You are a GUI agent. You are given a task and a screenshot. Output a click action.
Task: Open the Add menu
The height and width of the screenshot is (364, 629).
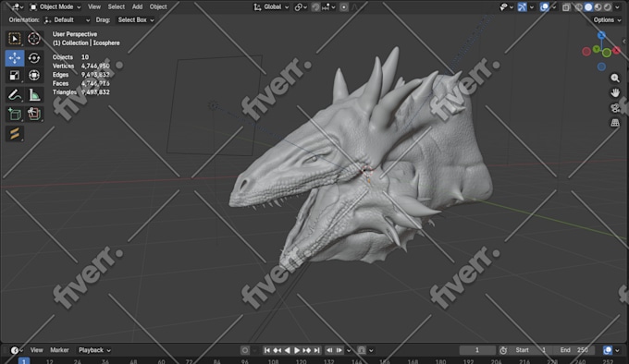click(x=137, y=6)
